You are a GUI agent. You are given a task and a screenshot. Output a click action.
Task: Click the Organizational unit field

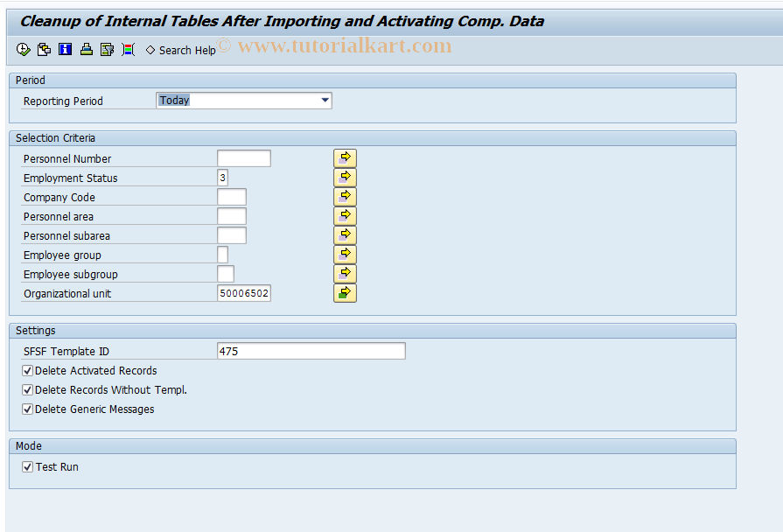pos(244,293)
